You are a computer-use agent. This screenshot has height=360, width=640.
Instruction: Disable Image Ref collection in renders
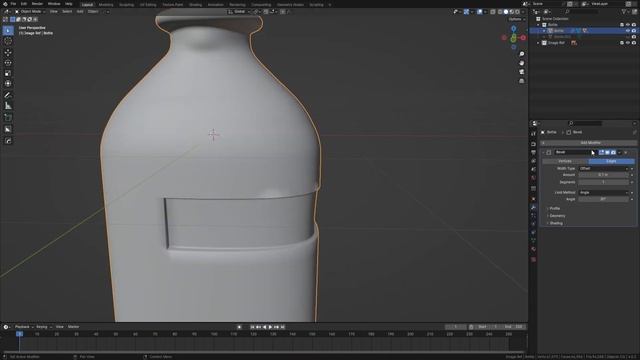[x=634, y=42]
